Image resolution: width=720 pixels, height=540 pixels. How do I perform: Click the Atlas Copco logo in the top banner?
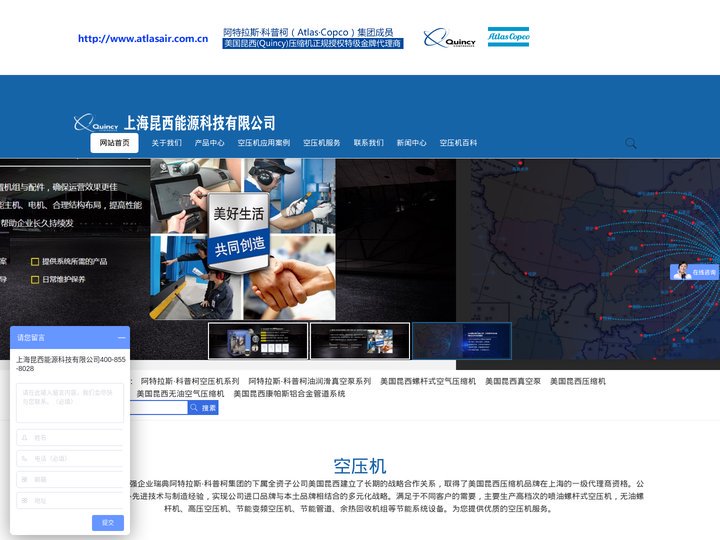click(x=508, y=37)
